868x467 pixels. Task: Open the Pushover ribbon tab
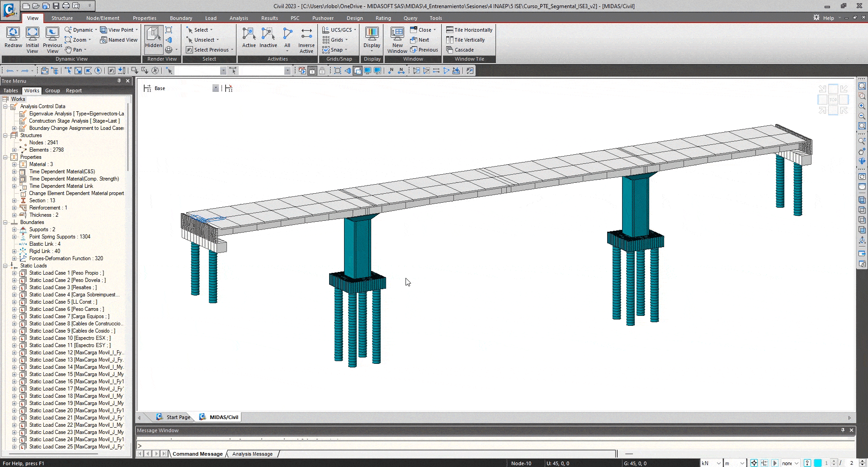tap(323, 18)
